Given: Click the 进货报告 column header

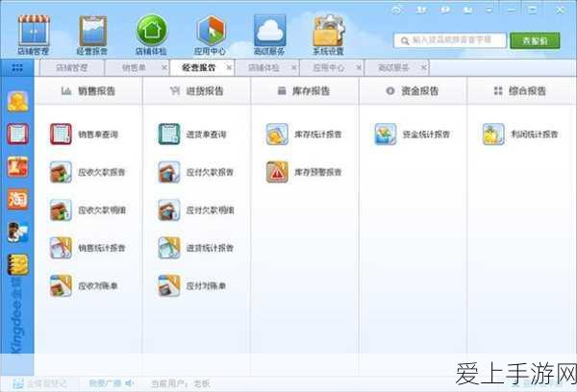Looking at the screenshot, I should 196,91.
